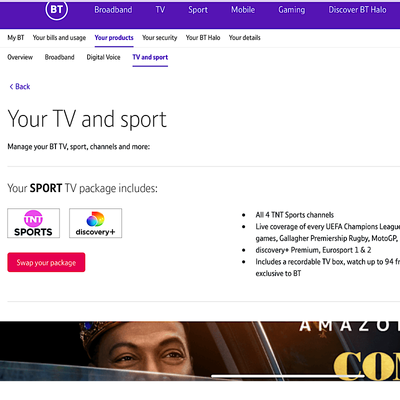Open the Sport main navigation menu
Screen dimensions: 400x400
point(198,10)
